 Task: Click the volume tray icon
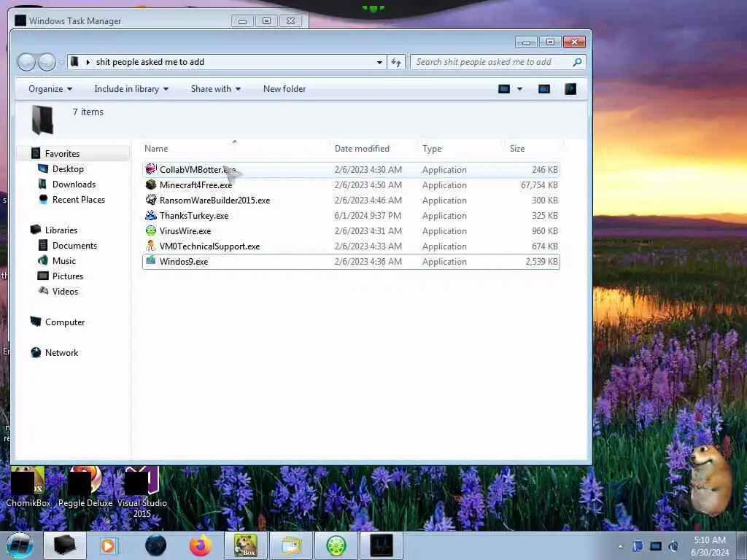[673, 546]
